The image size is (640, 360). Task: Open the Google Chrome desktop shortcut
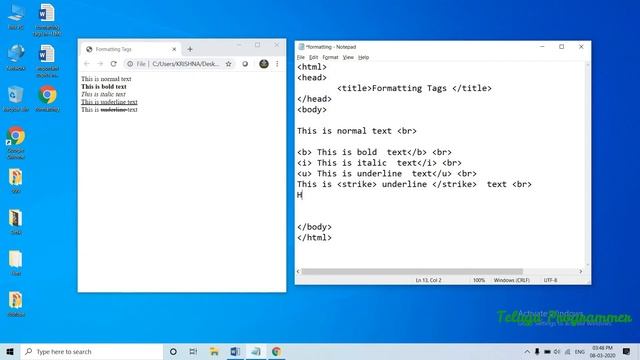point(16,142)
